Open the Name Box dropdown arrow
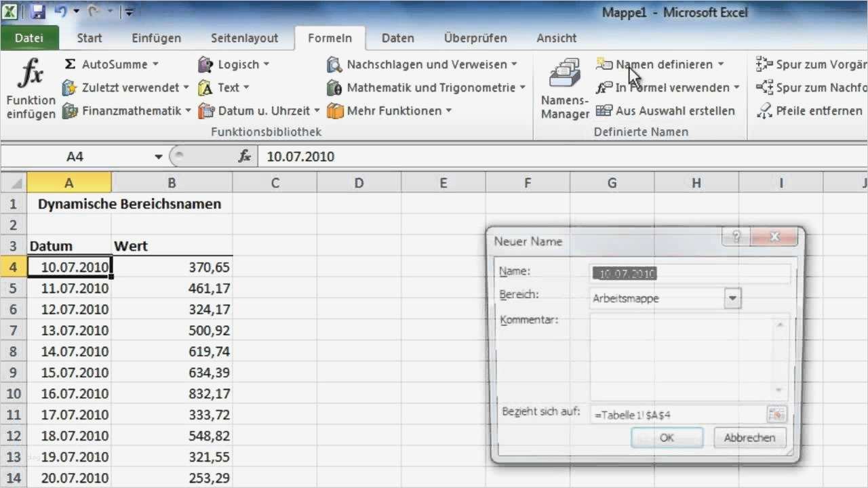This screenshot has height=488, width=868. click(158, 156)
